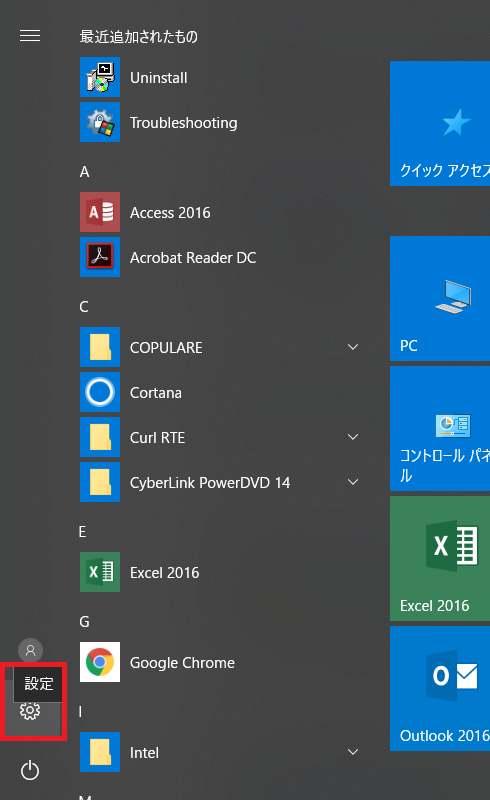Click the letter I group header
The image size is (490, 800).
[x=80, y=712]
